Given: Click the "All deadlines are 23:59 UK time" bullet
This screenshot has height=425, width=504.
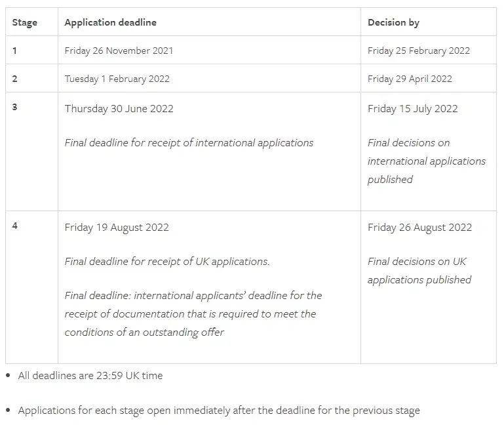Looking at the screenshot, I should tap(90, 376).
